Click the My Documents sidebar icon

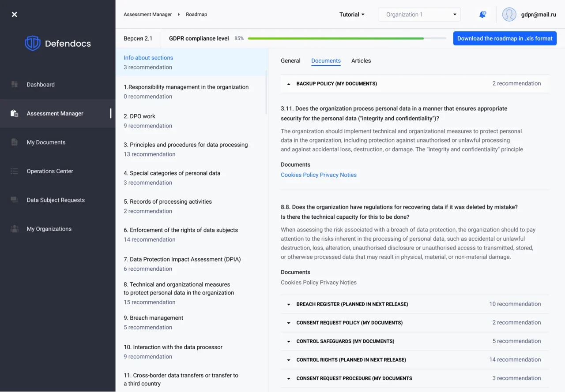click(15, 142)
